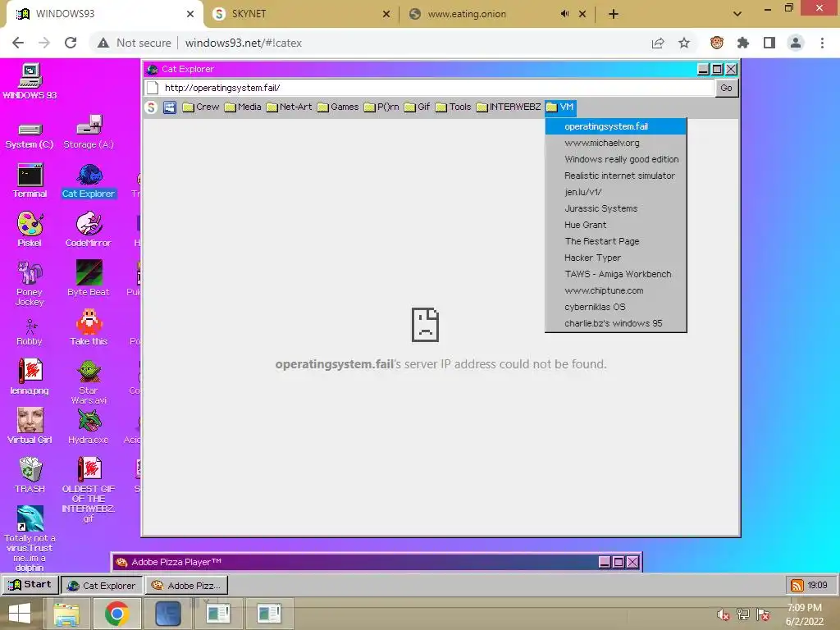The width and height of the screenshot is (840, 630).
Task: Mute the www.eating.onion tab audio icon
Action: pyautogui.click(x=564, y=14)
